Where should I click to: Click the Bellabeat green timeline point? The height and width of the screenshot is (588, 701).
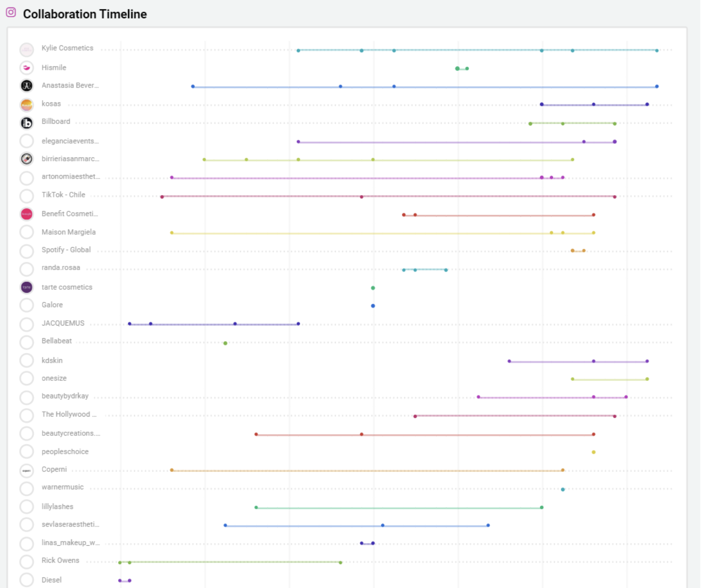[225, 343]
